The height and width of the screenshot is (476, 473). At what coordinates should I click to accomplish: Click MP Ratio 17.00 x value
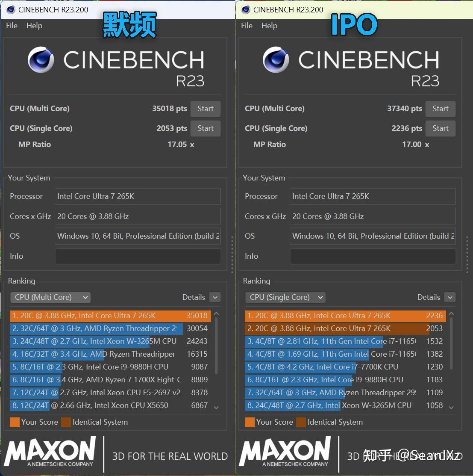point(415,145)
